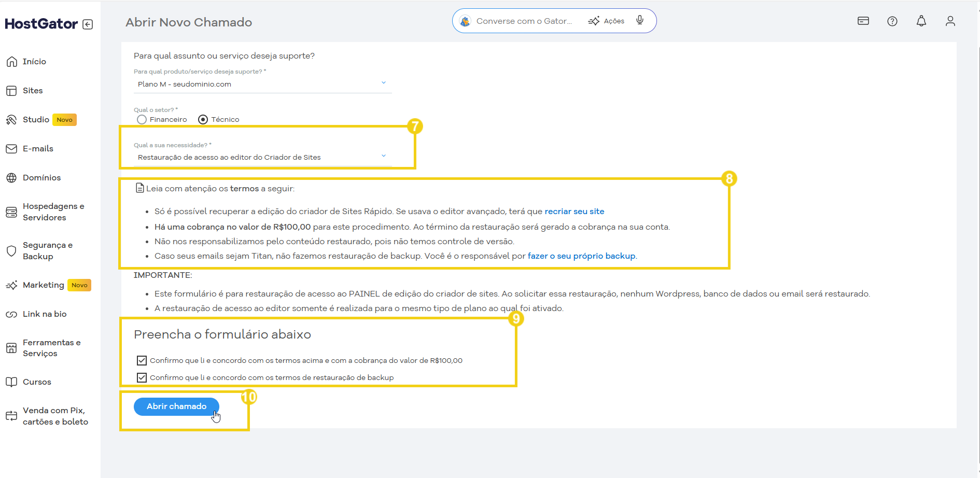Screen dimensions: 980x478
Task: Go to Início in the sidebar
Action: tap(34, 62)
